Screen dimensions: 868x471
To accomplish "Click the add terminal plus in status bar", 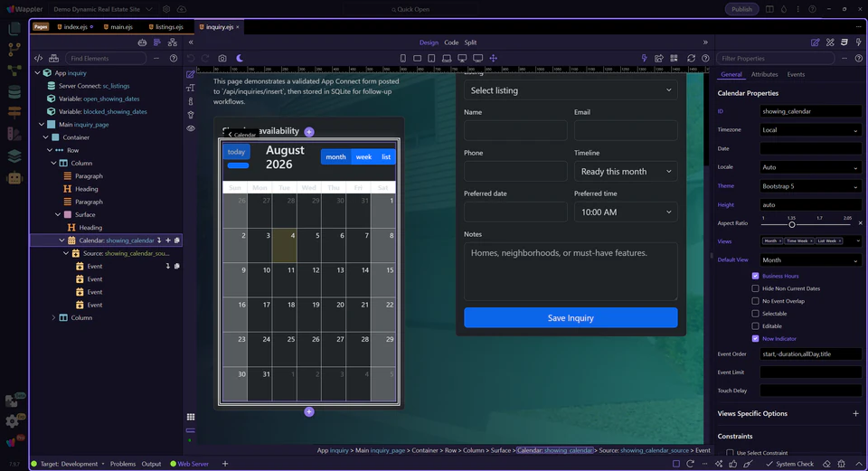I will point(225,464).
